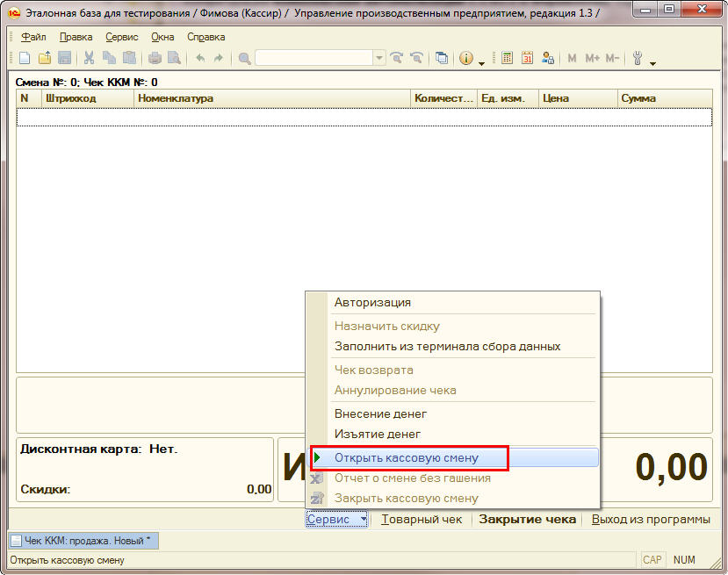This screenshot has width=728, height=575.
Task: Click the Undo arrow icon
Action: coord(200,58)
